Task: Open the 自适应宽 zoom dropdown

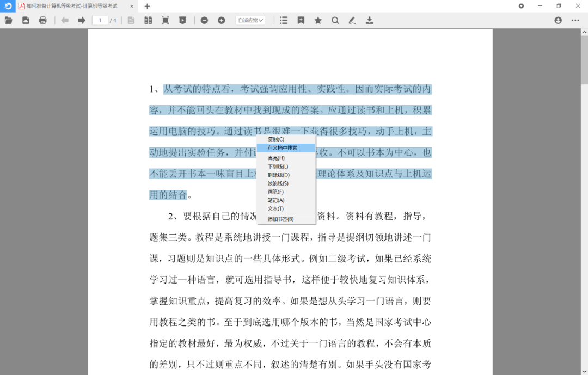Action: click(x=250, y=20)
